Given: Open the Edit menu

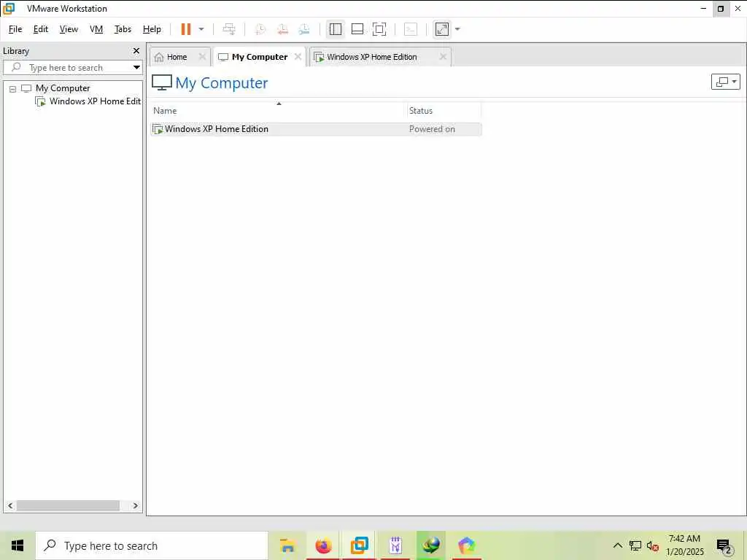Looking at the screenshot, I should 41,29.
